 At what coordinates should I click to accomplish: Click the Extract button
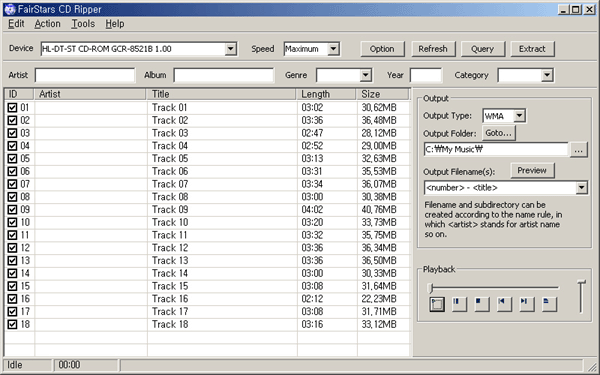(532, 49)
